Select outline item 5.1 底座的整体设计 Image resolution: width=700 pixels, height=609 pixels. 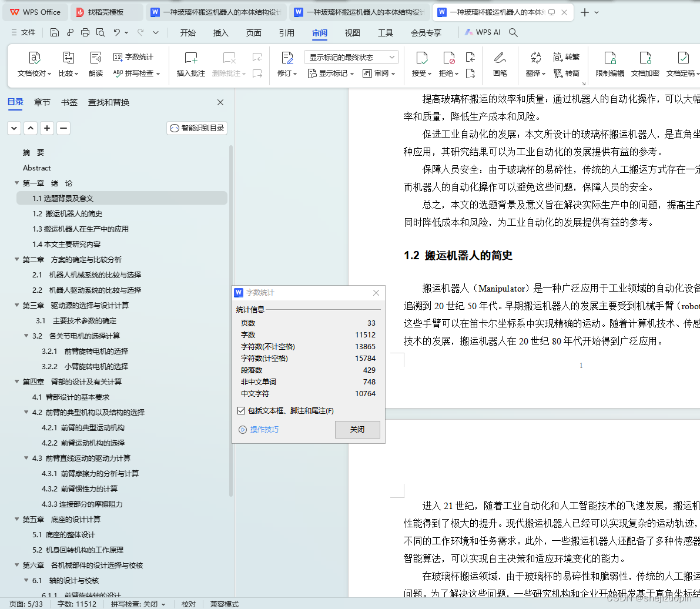coord(63,534)
